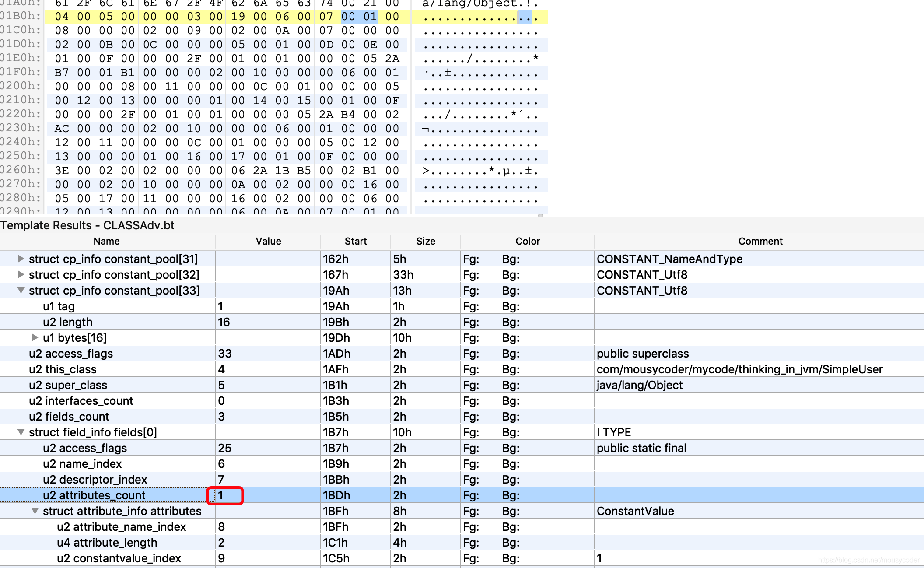Collapse struct cp_info constant_pool[33] node
The height and width of the screenshot is (568, 924).
21,290
